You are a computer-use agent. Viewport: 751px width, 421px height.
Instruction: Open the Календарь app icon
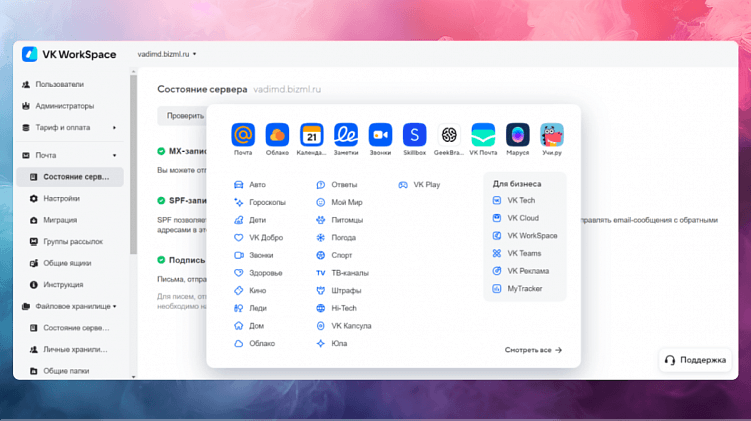tap(311, 135)
